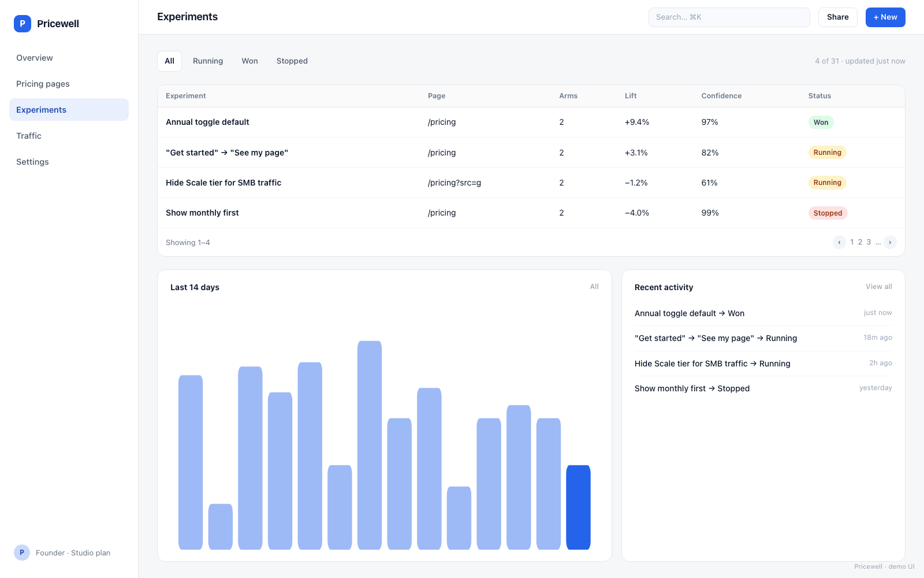Open Traffic in the sidebar
The width and height of the screenshot is (924, 578).
69,136
